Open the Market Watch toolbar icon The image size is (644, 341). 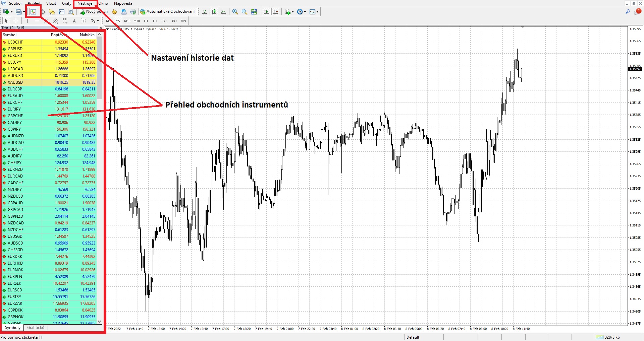(33, 12)
